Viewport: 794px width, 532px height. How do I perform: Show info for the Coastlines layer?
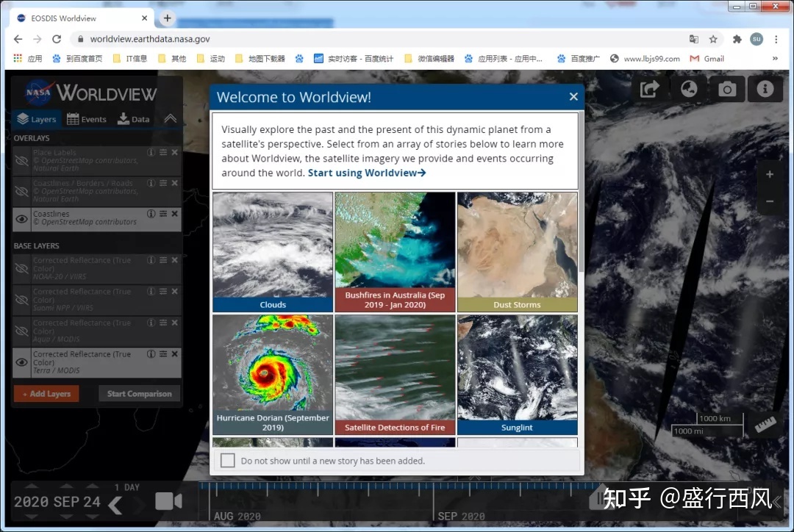(x=151, y=214)
